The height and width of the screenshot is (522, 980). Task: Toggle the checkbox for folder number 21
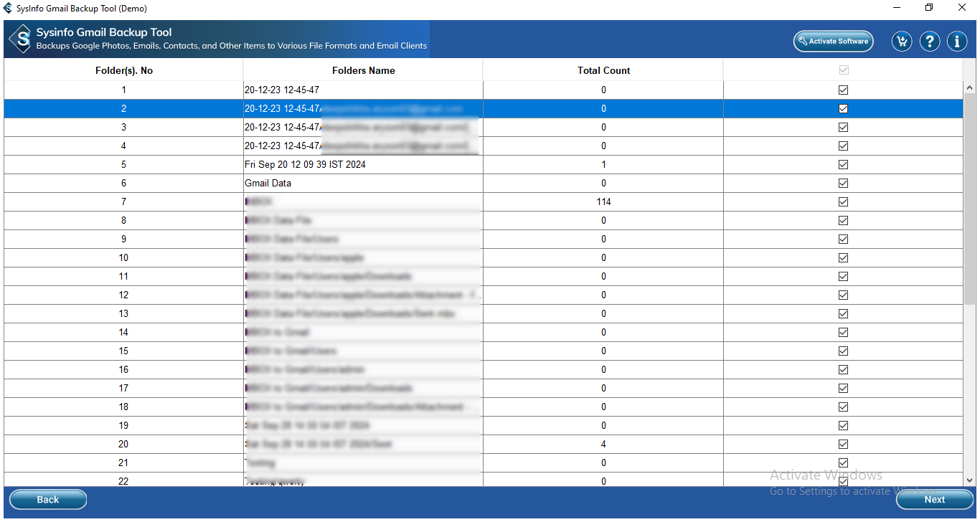(843, 462)
